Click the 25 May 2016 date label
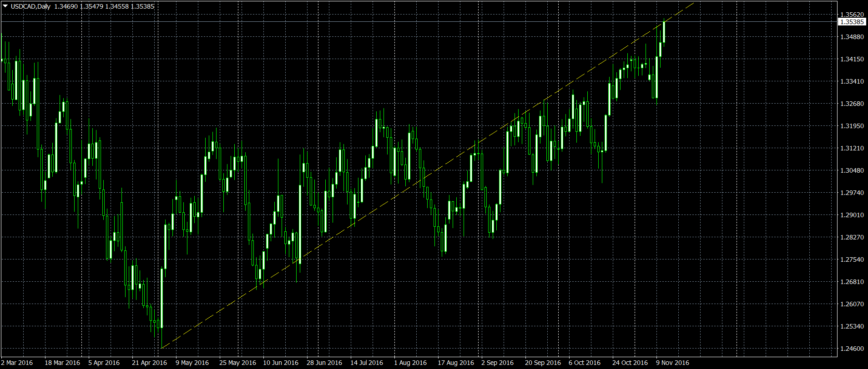Viewport: 868px width, 369px height. (x=237, y=363)
